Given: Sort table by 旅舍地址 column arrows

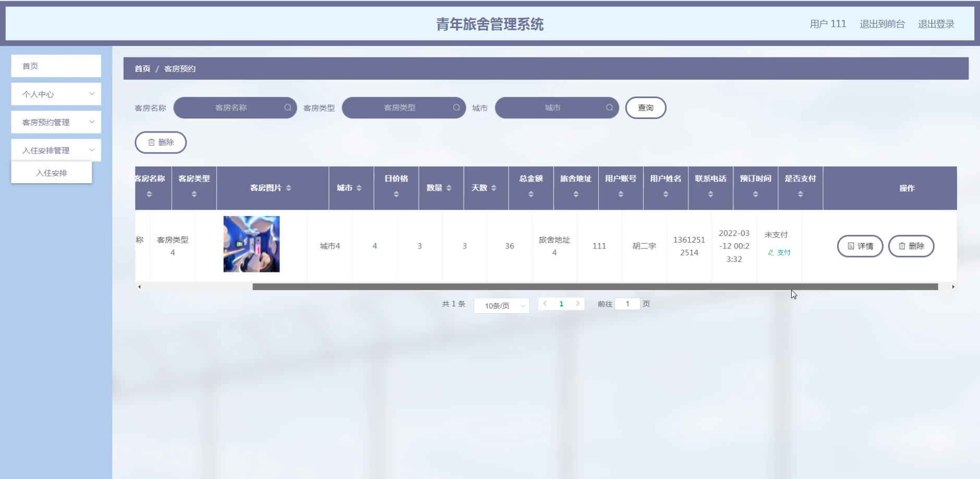Looking at the screenshot, I should tap(576, 194).
